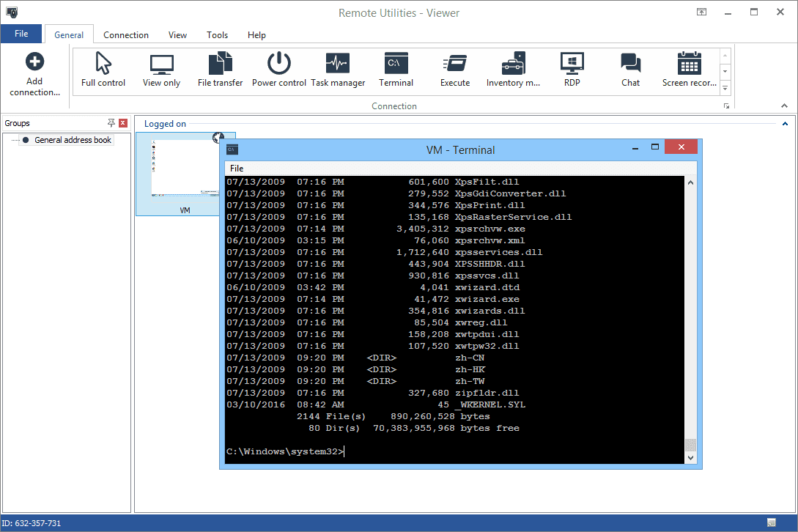798x532 pixels.
Task: Click the Add connection icon
Action: 34,62
